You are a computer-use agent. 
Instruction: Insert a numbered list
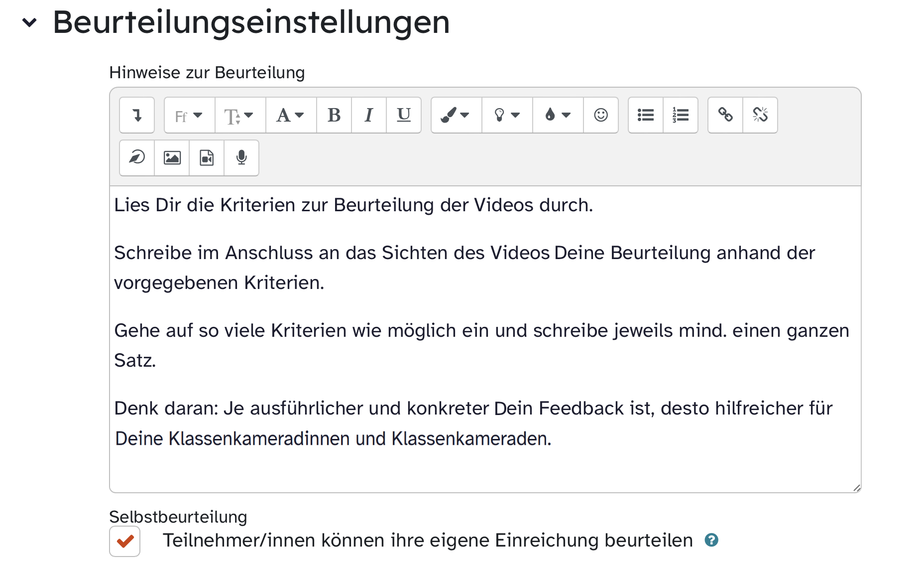(681, 115)
